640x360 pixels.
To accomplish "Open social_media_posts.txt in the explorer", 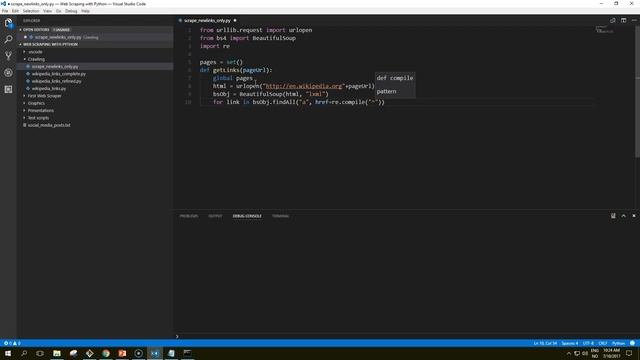I will point(49,125).
